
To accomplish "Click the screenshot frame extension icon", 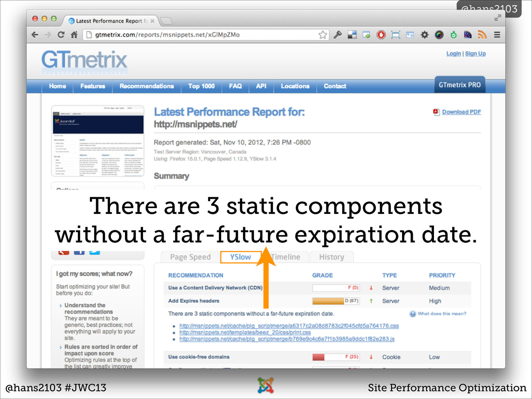I will [396, 35].
